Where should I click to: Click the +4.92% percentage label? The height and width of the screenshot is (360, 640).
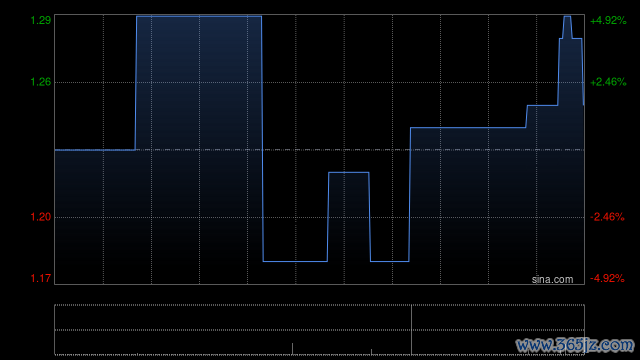(608, 20)
